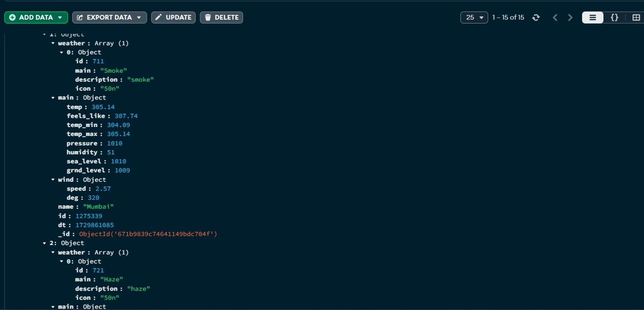Image resolution: width=644 pixels, height=310 pixels.
Task: Click the trash icon on DELETE
Action: click(208, 18)
